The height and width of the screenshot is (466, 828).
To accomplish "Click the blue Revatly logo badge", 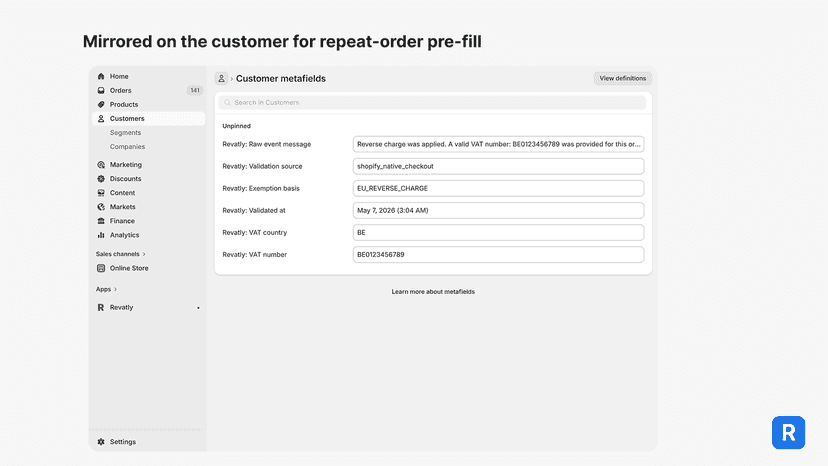I will point(788,433).
